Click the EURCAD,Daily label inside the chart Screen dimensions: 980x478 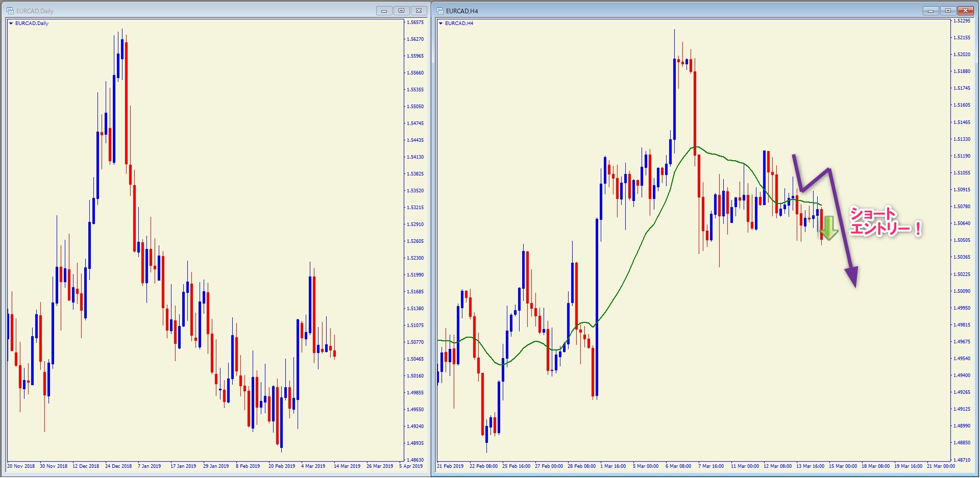pyautogui.click(x=32, y=23)
